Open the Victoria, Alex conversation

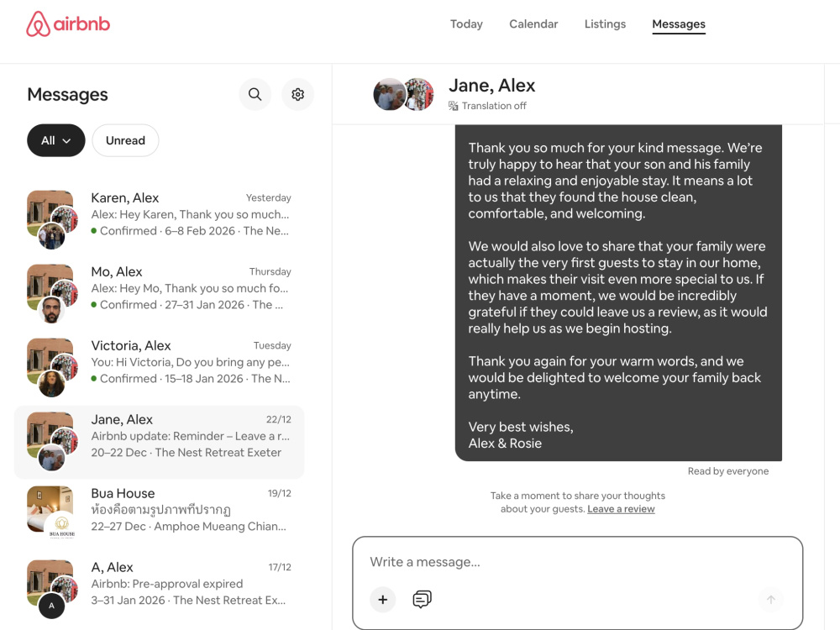159,368
